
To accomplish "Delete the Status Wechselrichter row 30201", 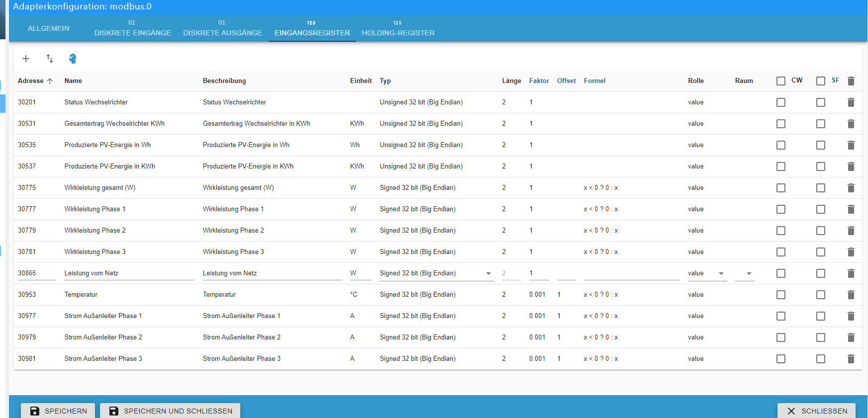I will (x=851, y=102).
